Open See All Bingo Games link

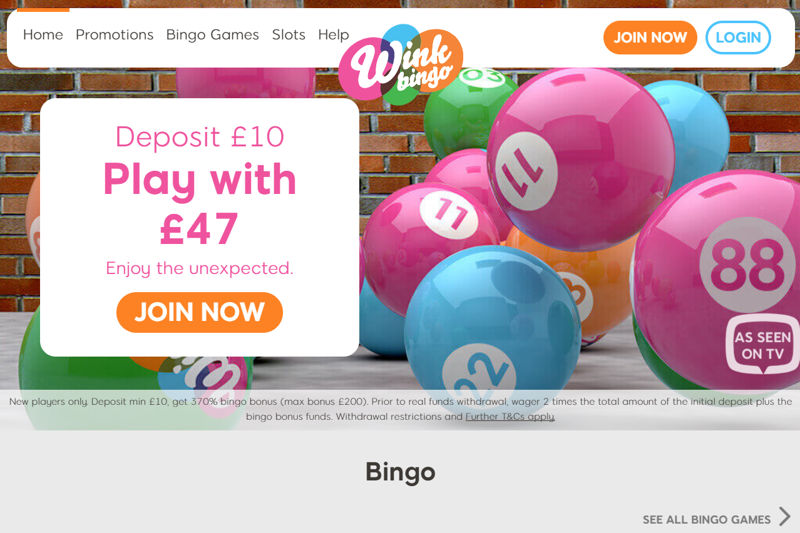coord(706,519)
